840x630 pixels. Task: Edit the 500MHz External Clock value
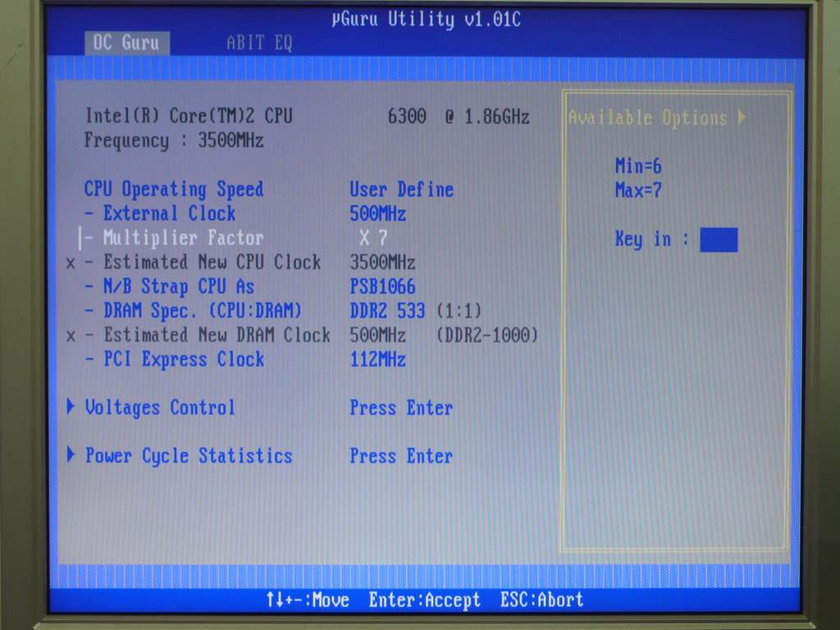click(377, 214)
